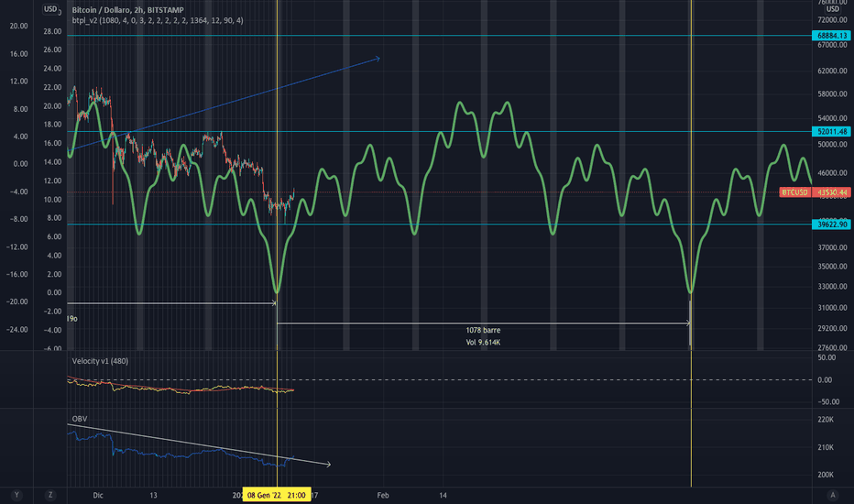
Task: Select the 1078 barre measurement label
Action: click(483, 330)
